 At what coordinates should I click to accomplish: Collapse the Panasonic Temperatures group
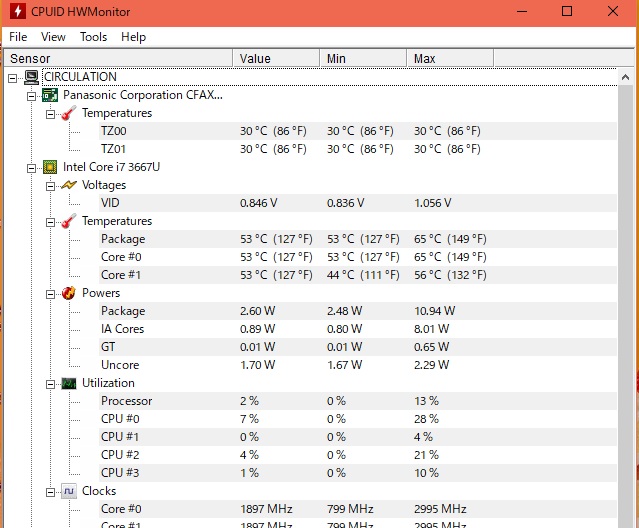click(50, 114)
